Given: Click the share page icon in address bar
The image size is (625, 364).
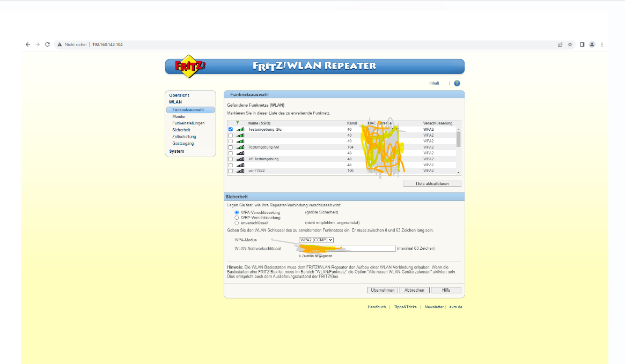Looking at the screenshot, I should point(560,44).
